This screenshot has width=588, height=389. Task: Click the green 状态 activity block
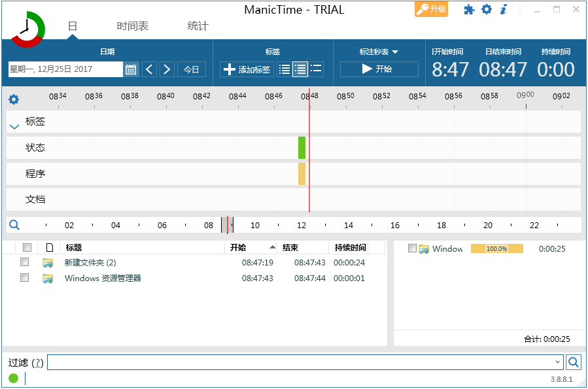302,148
